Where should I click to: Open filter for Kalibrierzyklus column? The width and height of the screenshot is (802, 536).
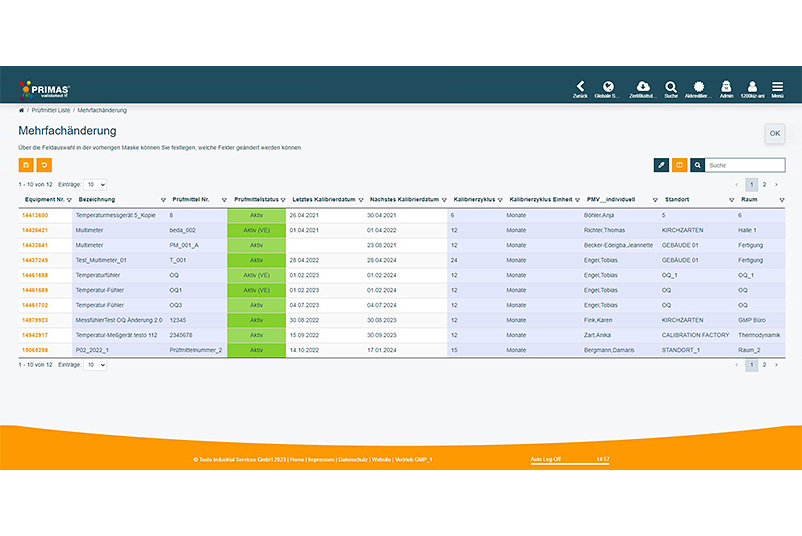coord(500,200)
